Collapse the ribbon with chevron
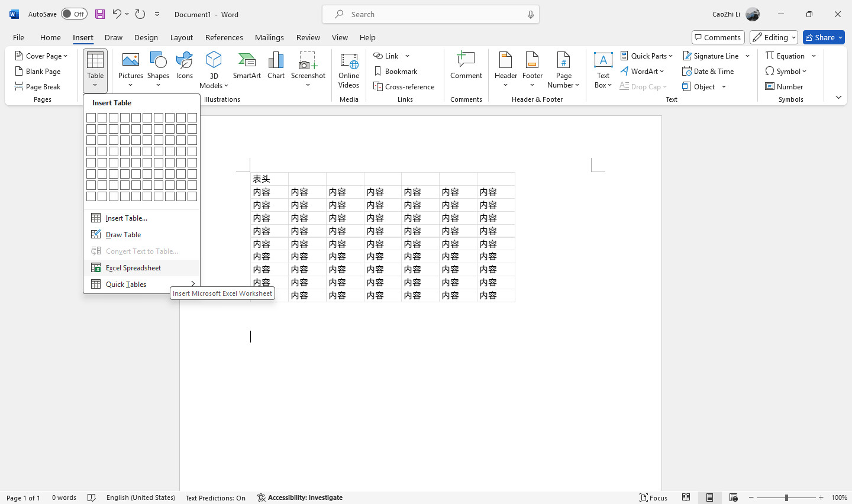The width and height of the screenshot is (852, 504). 838,97
